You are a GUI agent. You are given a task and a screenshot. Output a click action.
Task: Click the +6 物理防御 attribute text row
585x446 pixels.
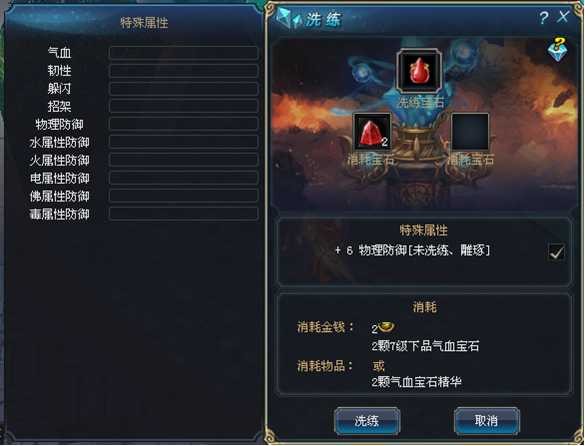412,250
